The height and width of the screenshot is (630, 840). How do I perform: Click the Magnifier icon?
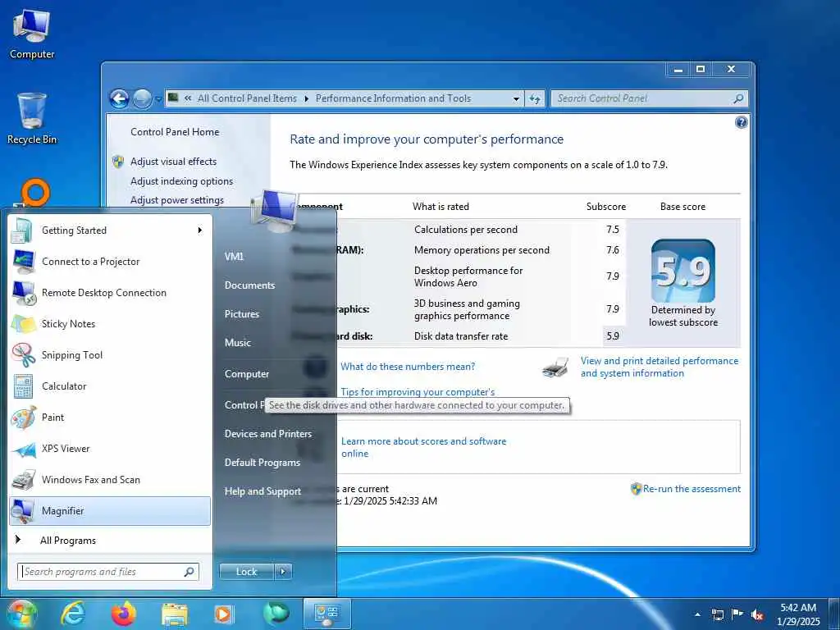pyautogui.click(x=22, y=511)
